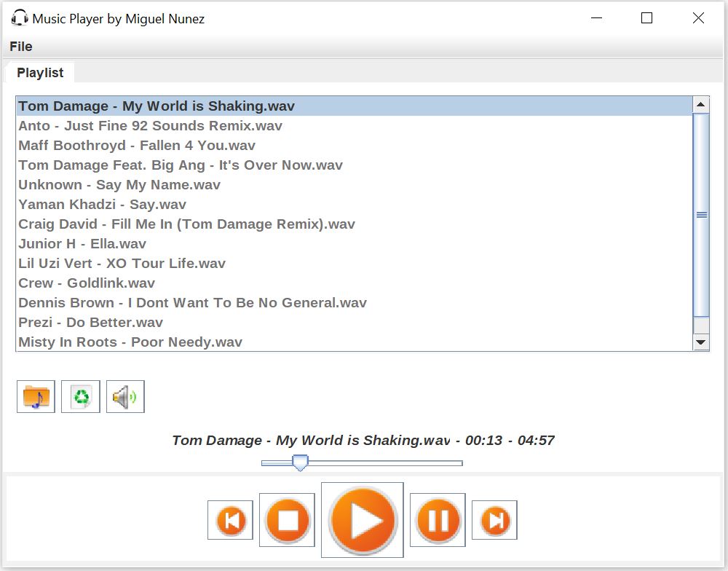Select Lil Uzi Vert - XO Tour Life.wav
The image size is (728, 571).
pos(122,264)
